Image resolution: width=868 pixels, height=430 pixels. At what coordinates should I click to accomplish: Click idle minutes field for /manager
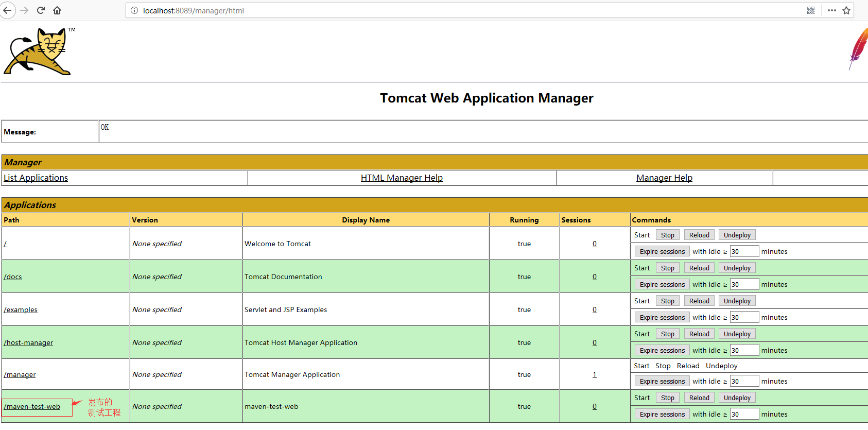[x=744, y=381]
